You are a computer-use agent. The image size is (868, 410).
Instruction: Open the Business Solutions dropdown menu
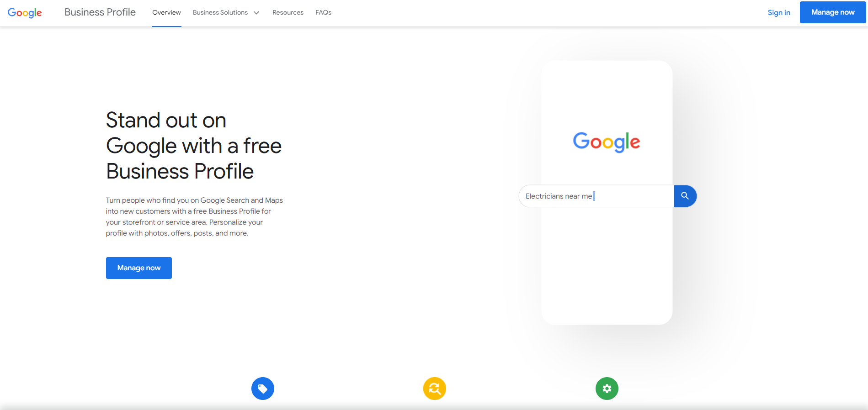coord(226,13)
